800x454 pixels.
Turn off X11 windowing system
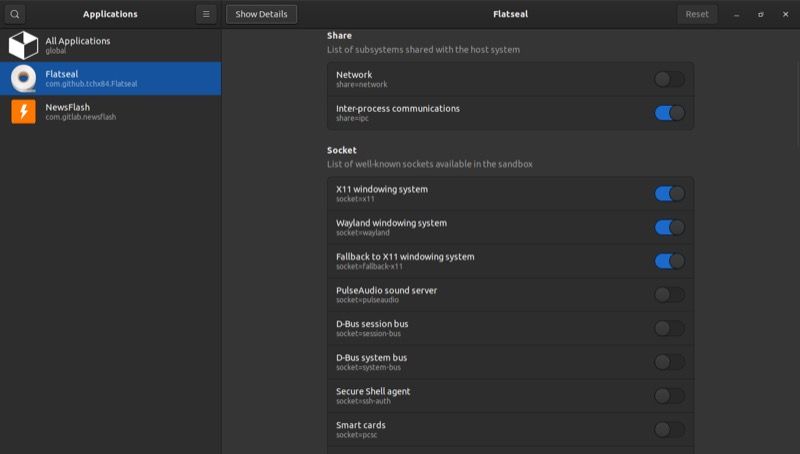tap(669, 193)
